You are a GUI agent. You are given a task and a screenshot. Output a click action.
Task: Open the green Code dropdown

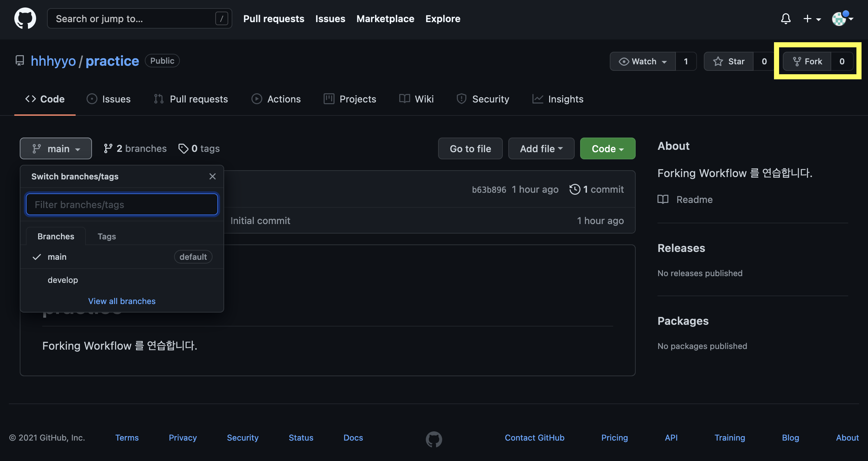click(x=607, y=148)
